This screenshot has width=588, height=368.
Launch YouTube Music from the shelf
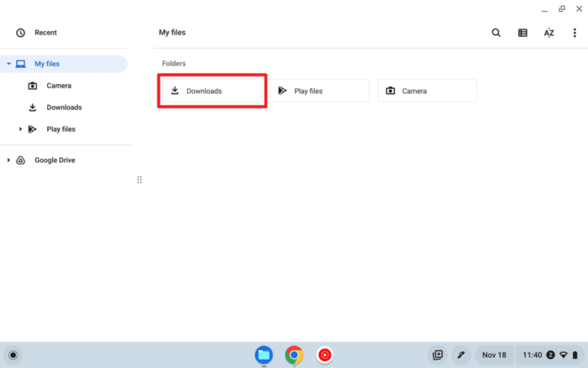[325, 355]
